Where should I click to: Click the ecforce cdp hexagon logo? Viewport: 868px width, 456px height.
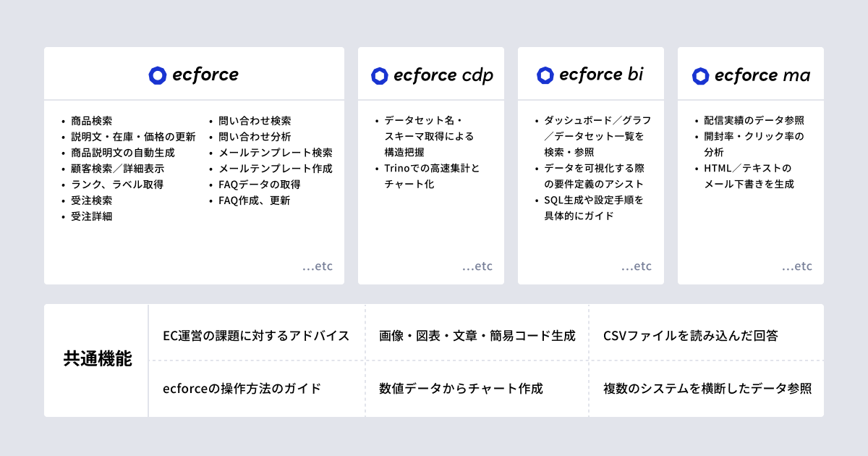tap(380, 75)
